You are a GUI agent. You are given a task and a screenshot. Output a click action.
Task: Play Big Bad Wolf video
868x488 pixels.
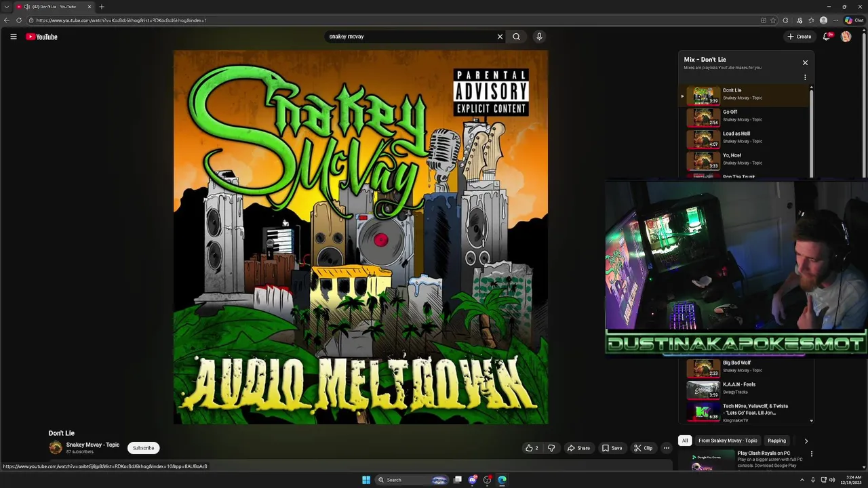coord(745,367)
